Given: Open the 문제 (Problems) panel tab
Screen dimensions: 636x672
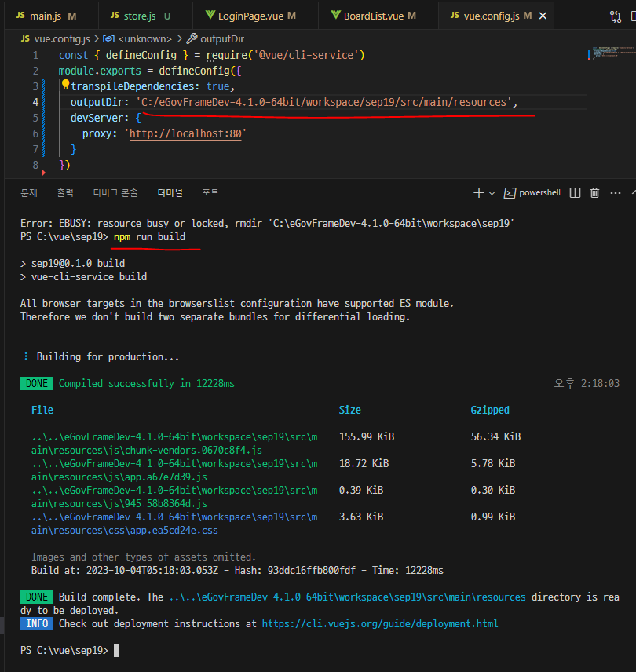Looking at the screenshot, I should pyautogui.click(x=29, y=193).
